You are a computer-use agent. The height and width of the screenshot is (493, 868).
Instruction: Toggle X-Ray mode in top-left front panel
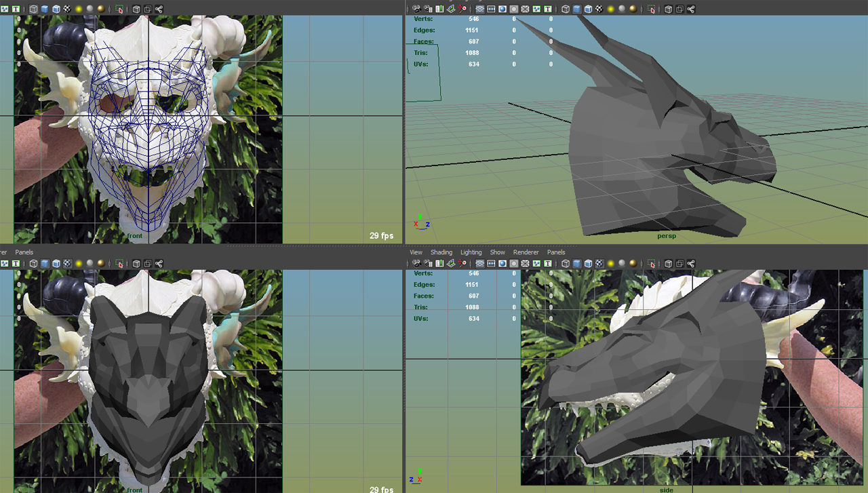click(x=136, y=9)
